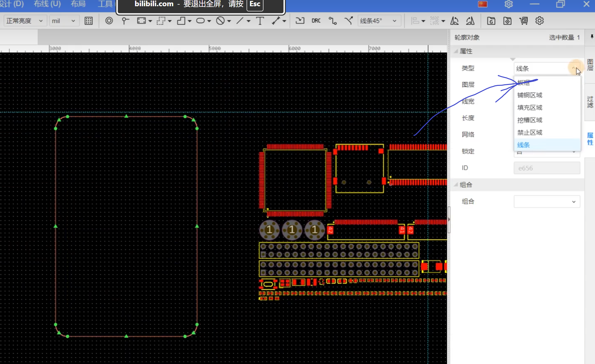Click the prohibited region circle-slash tool
Image resolution: width=595 pixels, height=364 pixels.
[220, 21]
